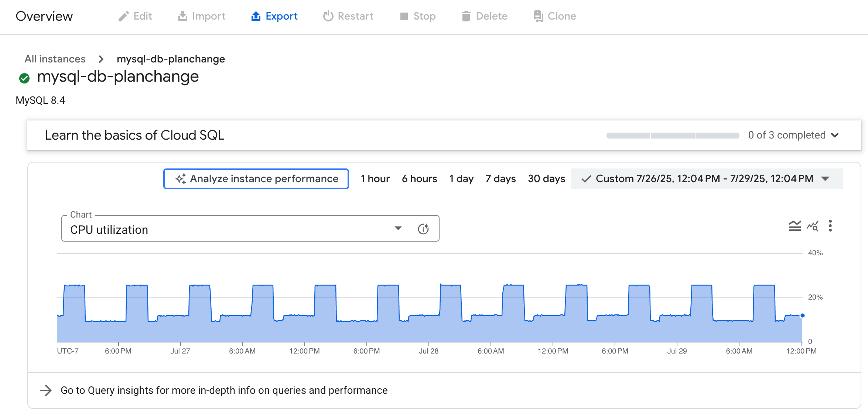
Task: Navigate to All instances breadcrumb
Action: pos(55,59)
